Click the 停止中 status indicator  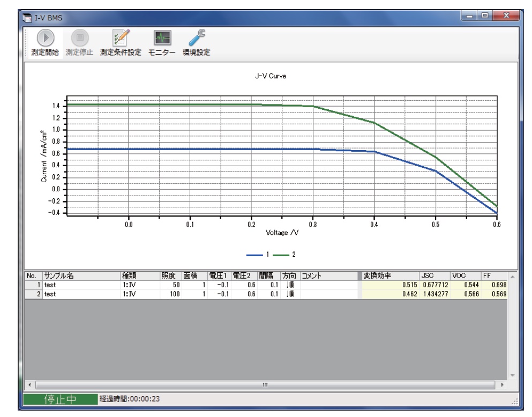coord(60,399)
